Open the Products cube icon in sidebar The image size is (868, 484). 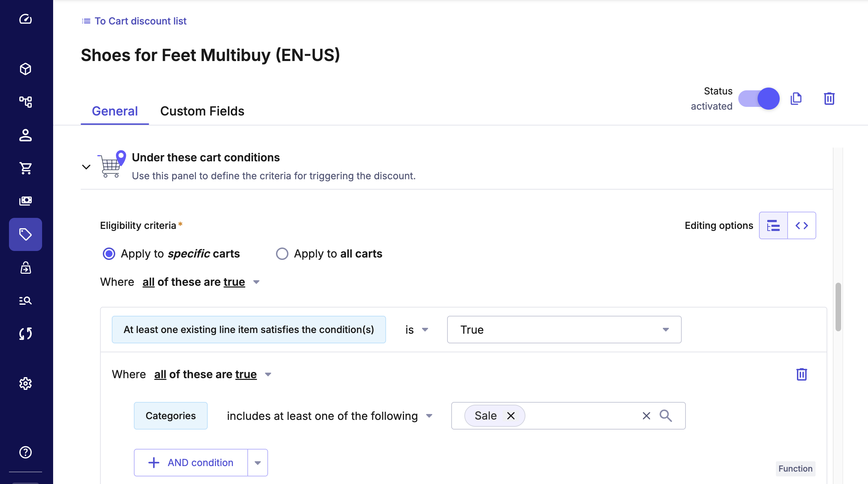pyautogui.click(x=26, y=69)
